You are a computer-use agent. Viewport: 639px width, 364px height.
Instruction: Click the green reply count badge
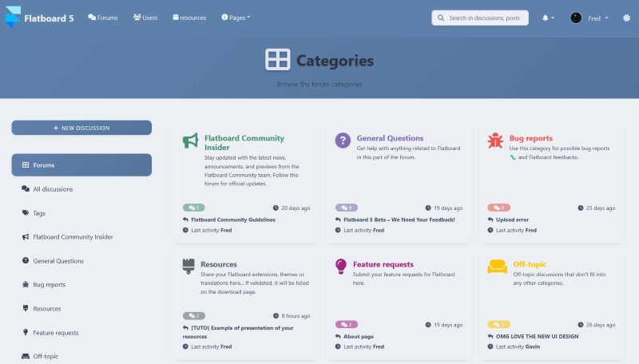click(194, 208)
